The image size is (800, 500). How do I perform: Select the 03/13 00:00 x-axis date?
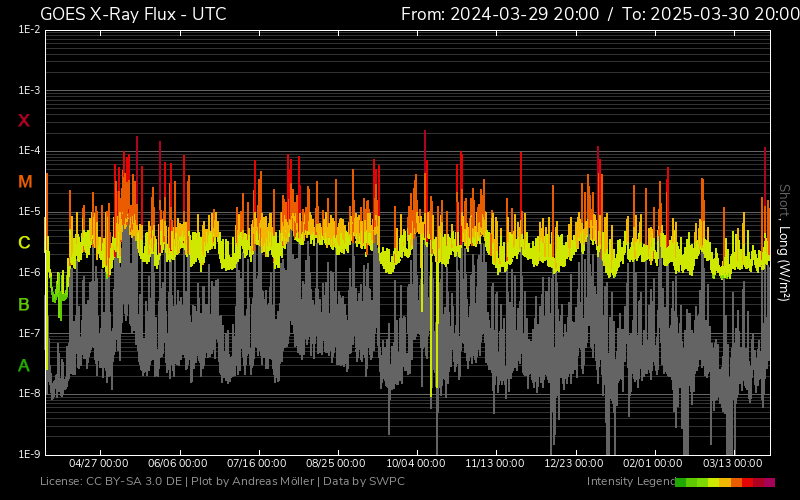pos(733,464)
